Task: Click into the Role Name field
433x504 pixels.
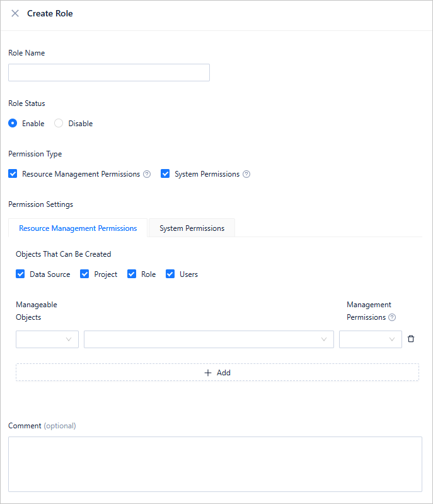Action: (109, 73)
